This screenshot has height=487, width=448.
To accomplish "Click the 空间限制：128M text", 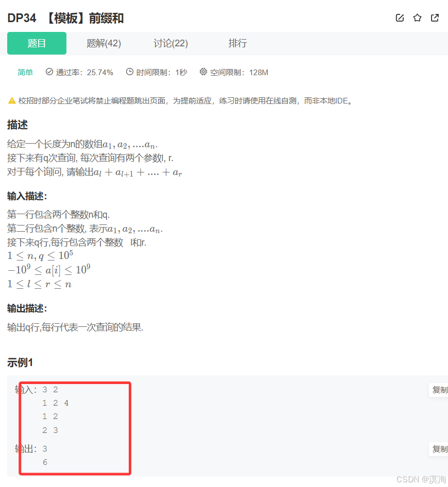I will coord(239,73).
